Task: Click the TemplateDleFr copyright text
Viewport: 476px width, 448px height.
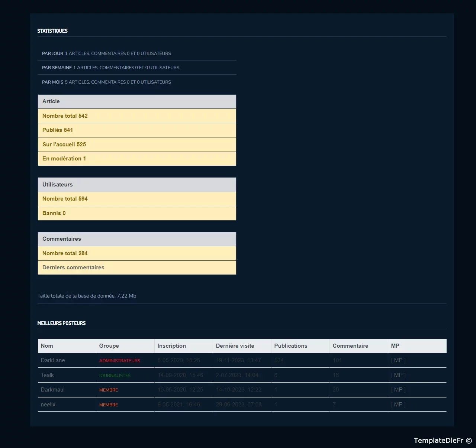Action: tap(443, 441)
